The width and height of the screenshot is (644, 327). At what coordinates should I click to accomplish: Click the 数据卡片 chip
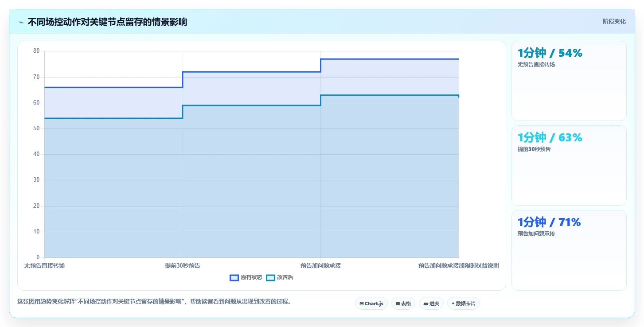point(464,304)
